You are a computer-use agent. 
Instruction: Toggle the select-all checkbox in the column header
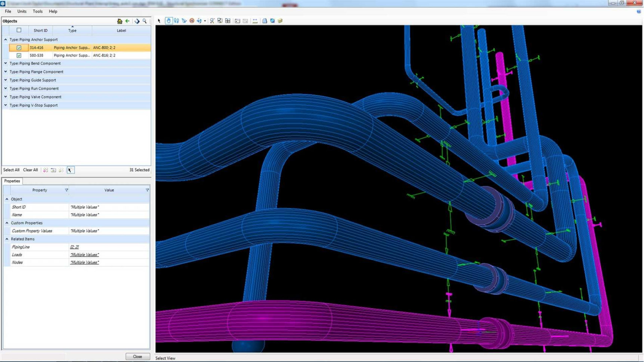(19, 30)
